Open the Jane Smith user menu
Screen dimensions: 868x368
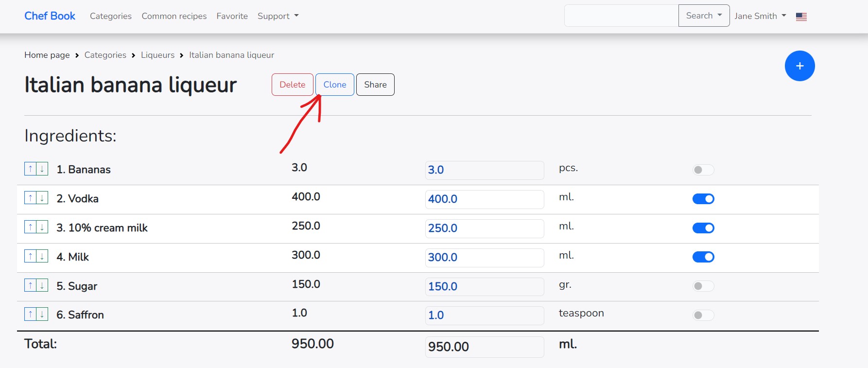760,16
